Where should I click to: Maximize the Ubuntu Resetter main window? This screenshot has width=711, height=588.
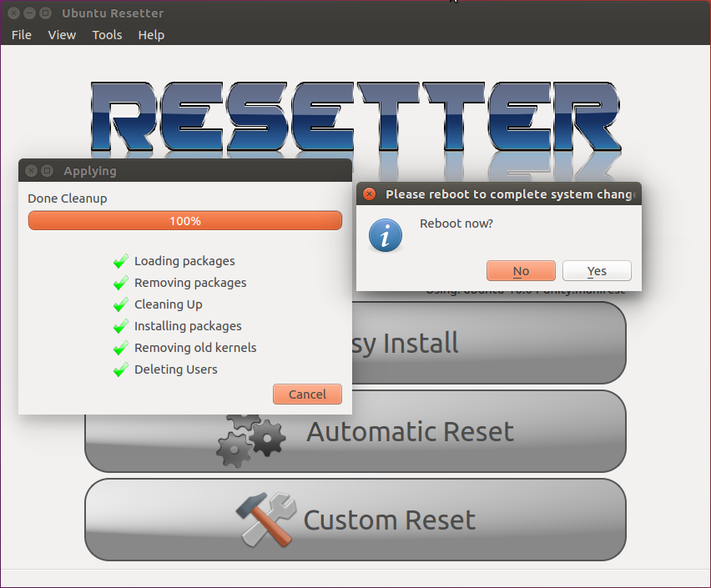(x=45, y=13)
